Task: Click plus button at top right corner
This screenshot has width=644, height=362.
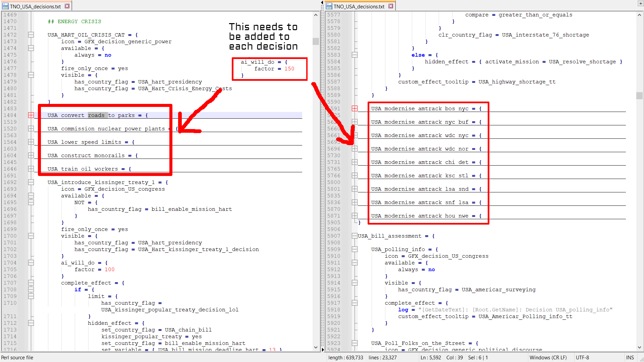Action: coord(640,3)
